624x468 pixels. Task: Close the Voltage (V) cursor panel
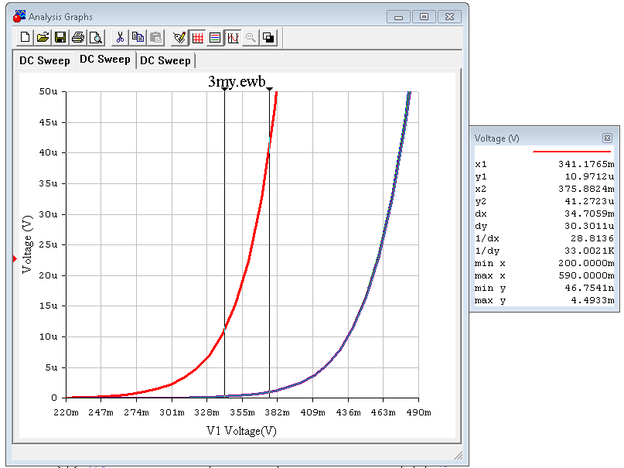(607, 138)
